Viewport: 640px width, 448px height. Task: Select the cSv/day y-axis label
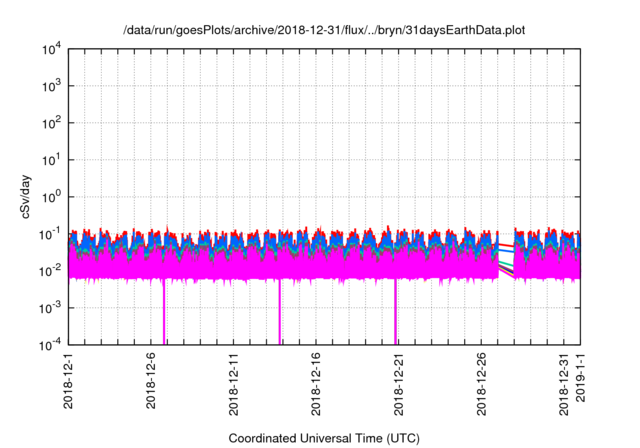pyautogui.click(x=26, y=197)
